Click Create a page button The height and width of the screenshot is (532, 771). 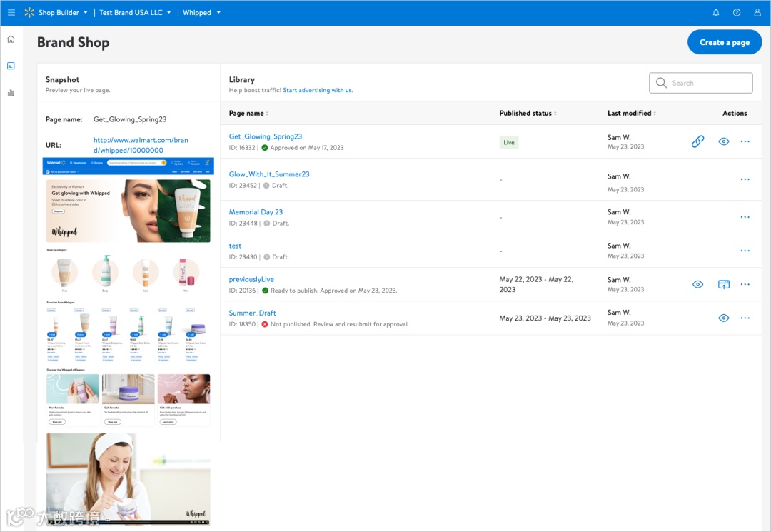pyautogui.click(x=725, y=42)
